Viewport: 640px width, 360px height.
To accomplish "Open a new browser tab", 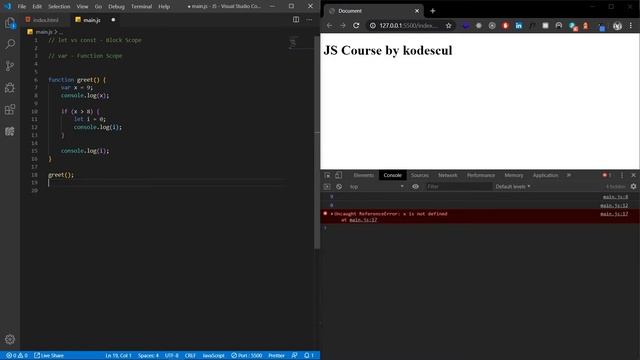I will pyautogui.click(x=433, y=11).
